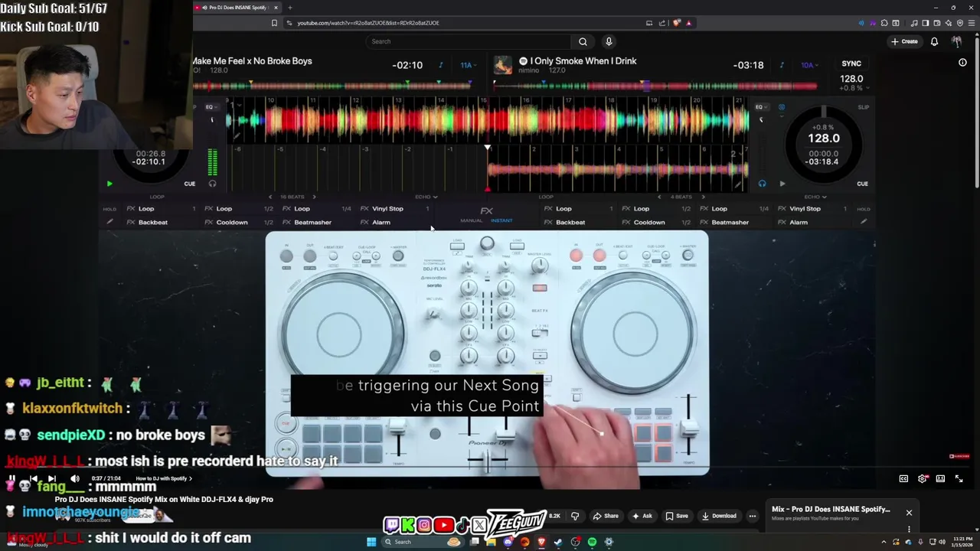Click the Ask button under the video
This screenshot has width=980, height=551.
642,516
